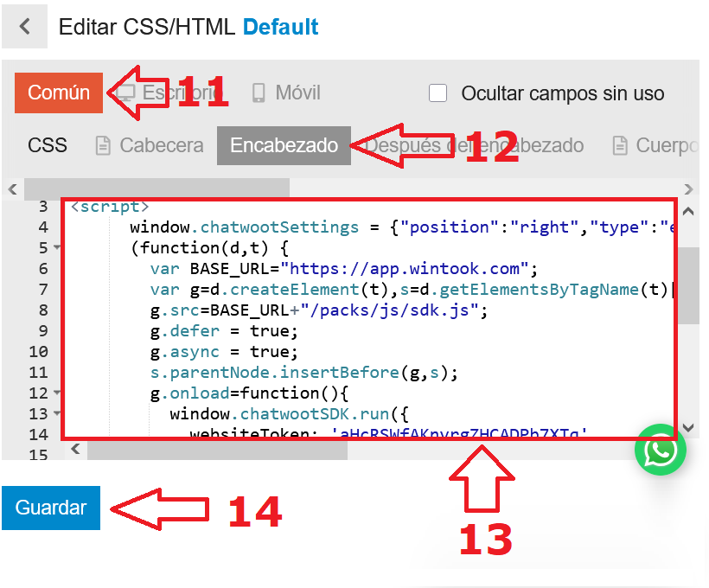709x588 pixels.
Task: Click "g.onload=function(){" code line
Action: pyautogui.click(x=249, y=393)
